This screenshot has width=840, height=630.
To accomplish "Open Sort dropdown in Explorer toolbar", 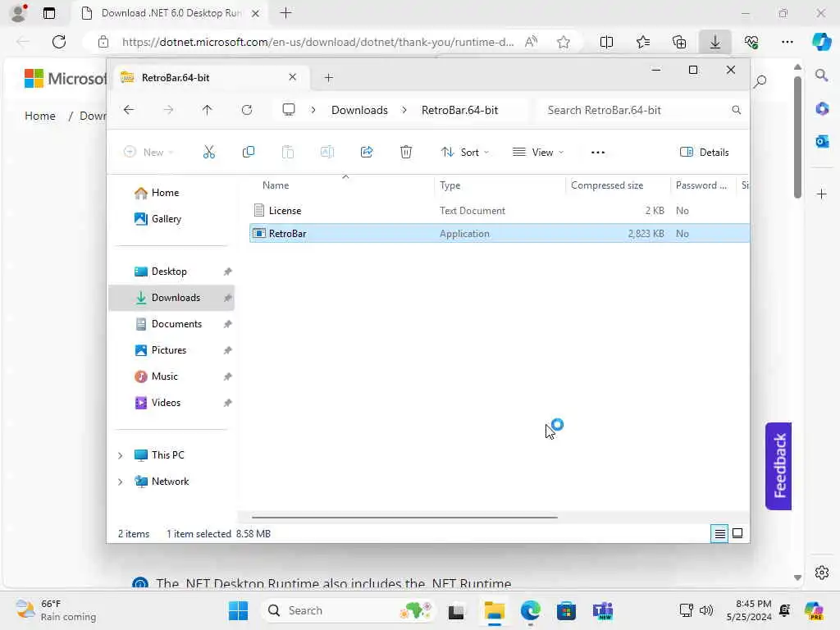I will (x=464, y=152).
